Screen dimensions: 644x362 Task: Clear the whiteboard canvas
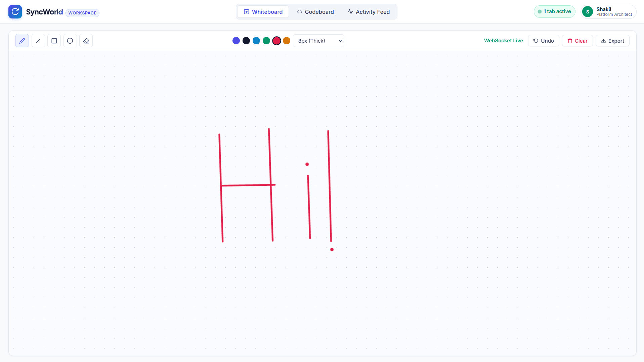click(577, 41)
